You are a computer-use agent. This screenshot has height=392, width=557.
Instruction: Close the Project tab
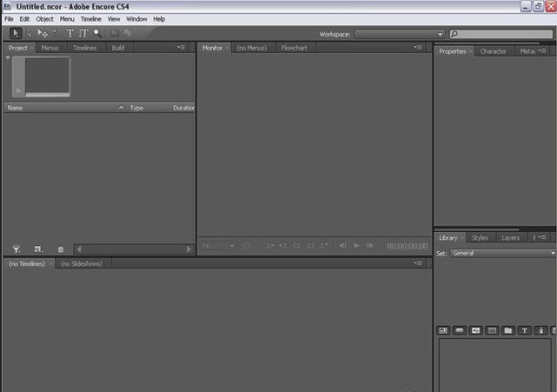point(32,48)
